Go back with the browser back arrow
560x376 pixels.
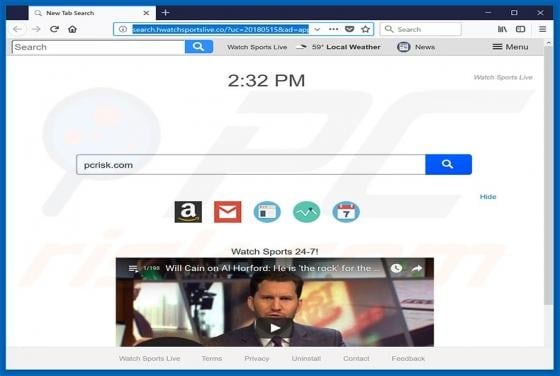(x=18, y=29)
